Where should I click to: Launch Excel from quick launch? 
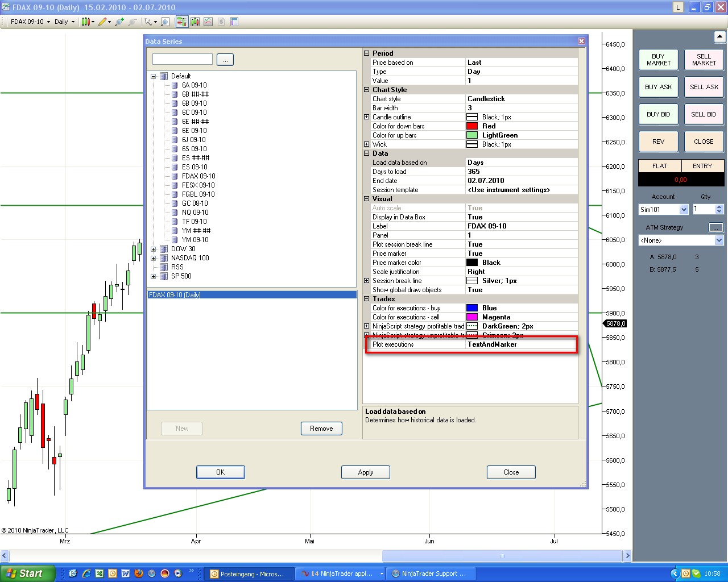click(100, 573)
